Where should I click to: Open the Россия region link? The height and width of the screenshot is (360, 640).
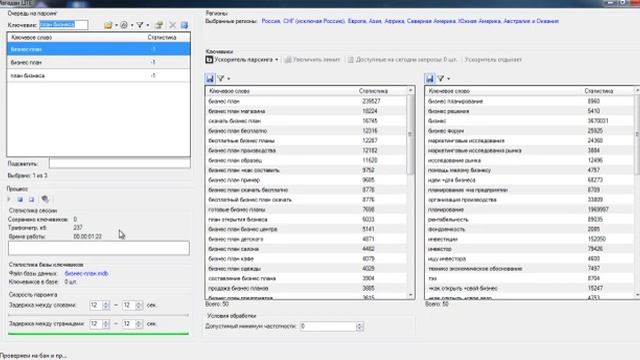point(271,21)
